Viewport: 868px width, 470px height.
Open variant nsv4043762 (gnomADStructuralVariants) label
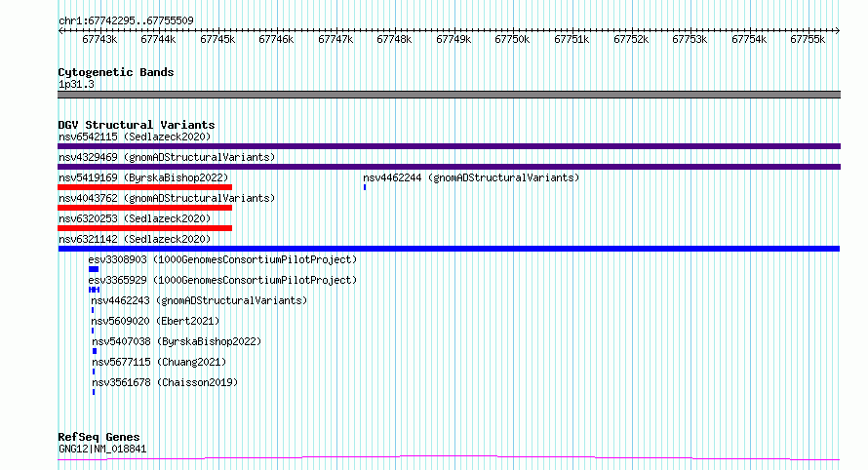(167, 198)
